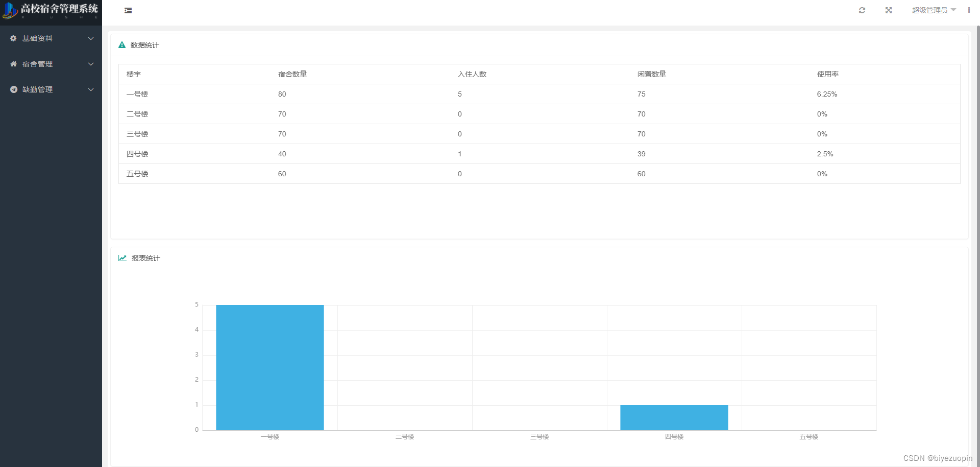Click the icon beside 缺勤管理

(x=14, y=89)
